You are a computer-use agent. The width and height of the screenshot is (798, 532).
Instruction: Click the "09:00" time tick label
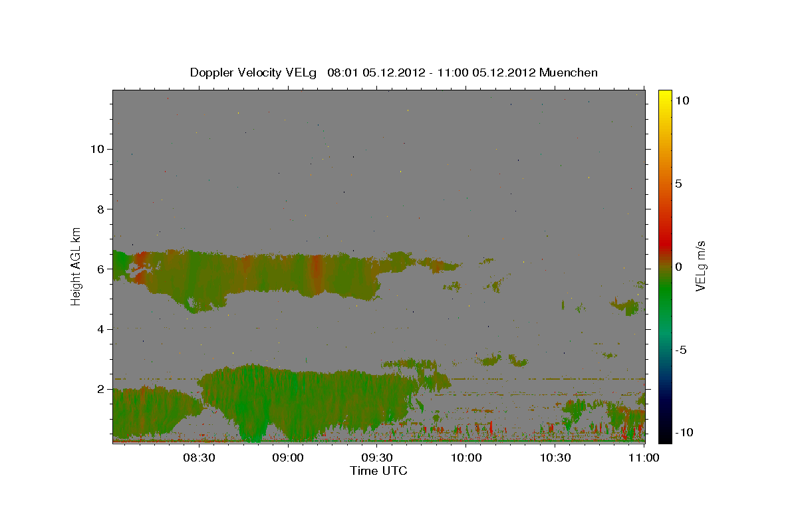[288, 458]
